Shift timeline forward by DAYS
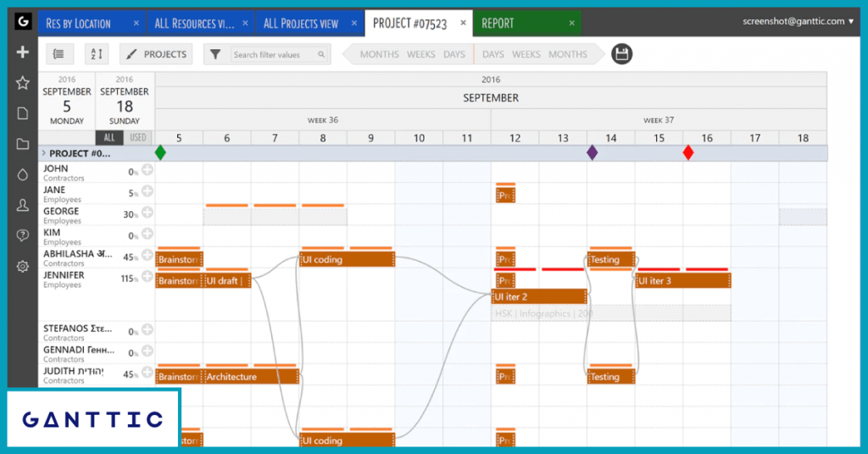868x454 pixels. tap(492, 54)
